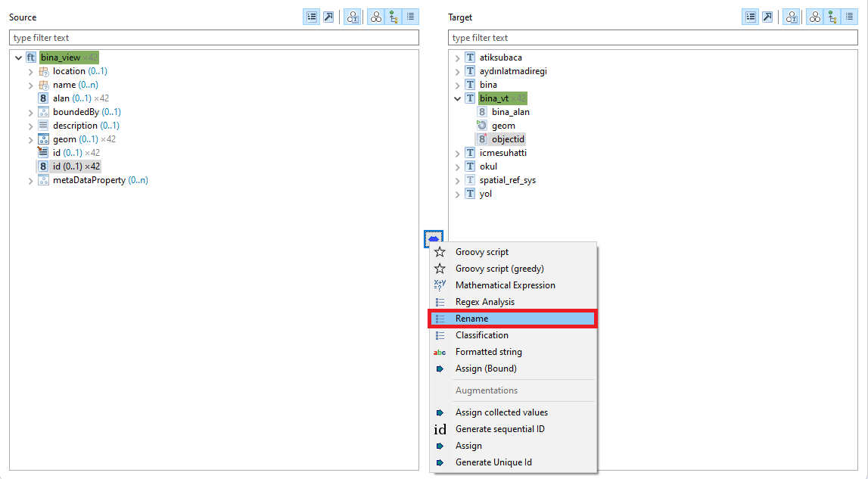Choose Generate sequential ID
868x479 pixels.
tap(512, 429)
